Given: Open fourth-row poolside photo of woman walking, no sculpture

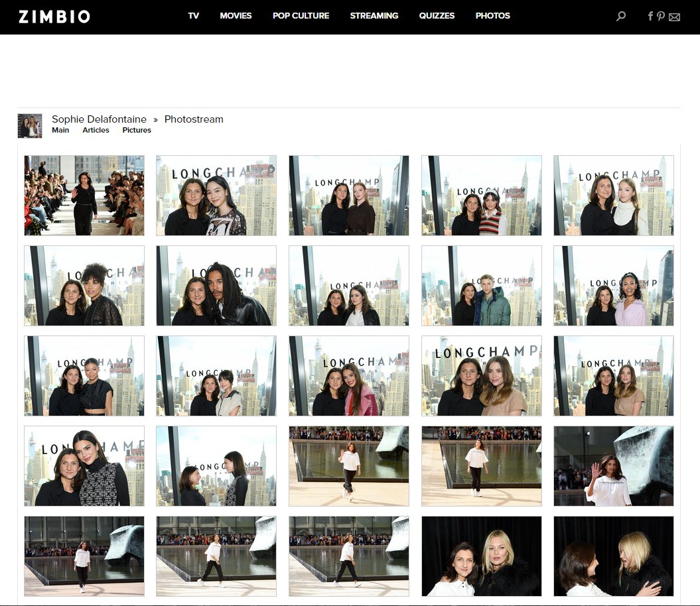Looking at the screenshot, I should (x=482, y=466).
